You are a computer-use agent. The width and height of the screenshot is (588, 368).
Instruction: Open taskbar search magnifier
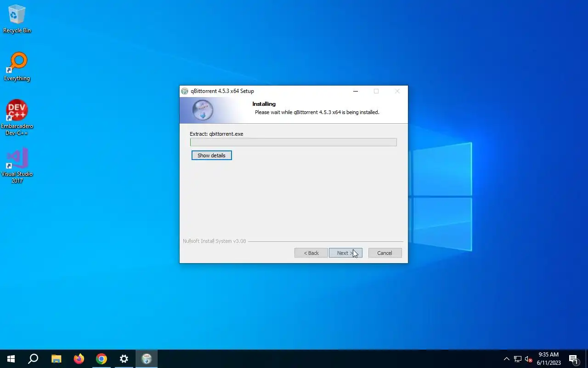click(33, 359)
